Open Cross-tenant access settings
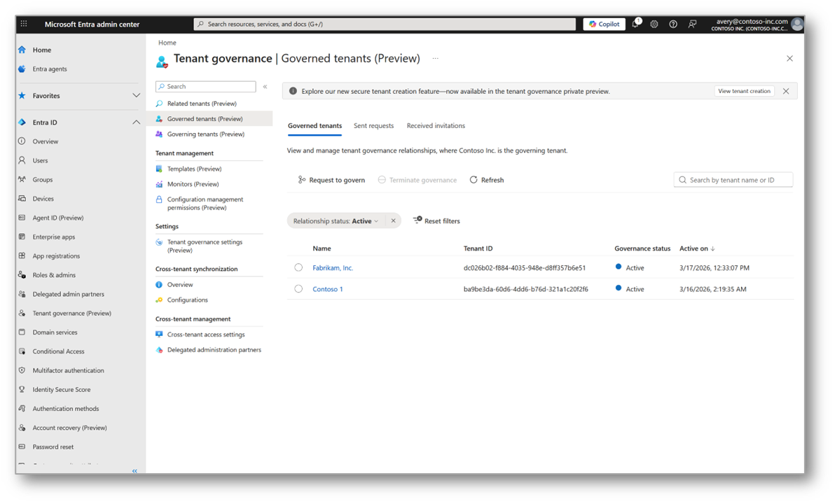 206,335
